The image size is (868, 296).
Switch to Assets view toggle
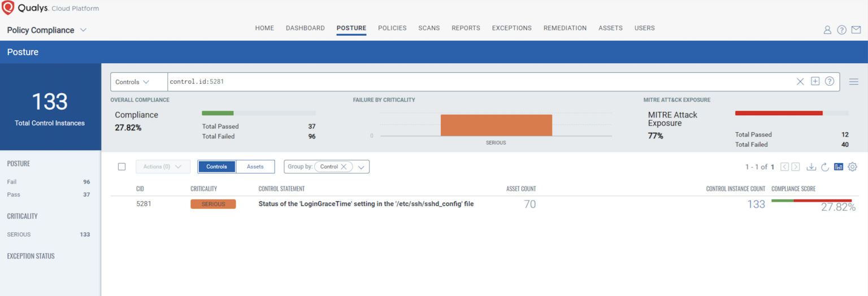coord(255,167)
